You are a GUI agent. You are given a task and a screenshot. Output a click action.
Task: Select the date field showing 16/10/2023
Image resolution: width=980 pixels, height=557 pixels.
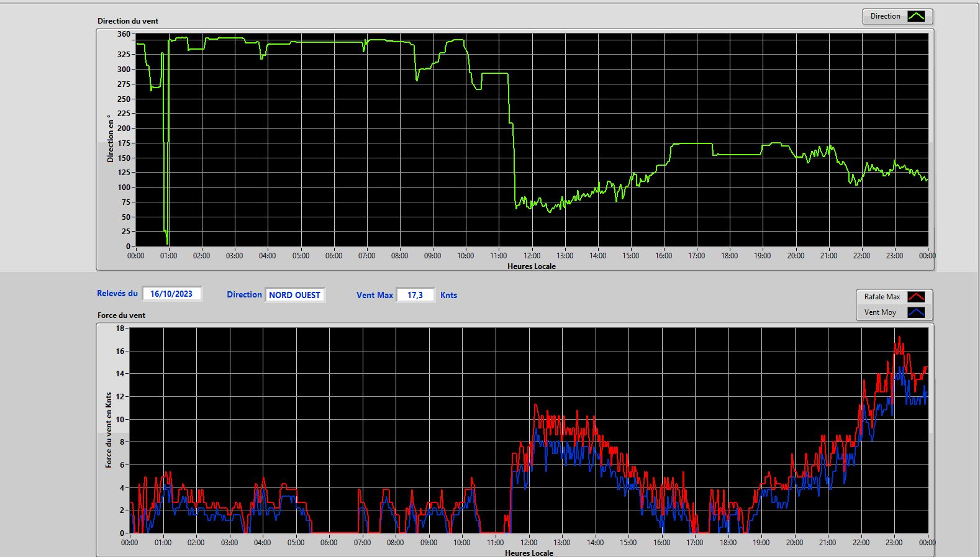[172, 294]
